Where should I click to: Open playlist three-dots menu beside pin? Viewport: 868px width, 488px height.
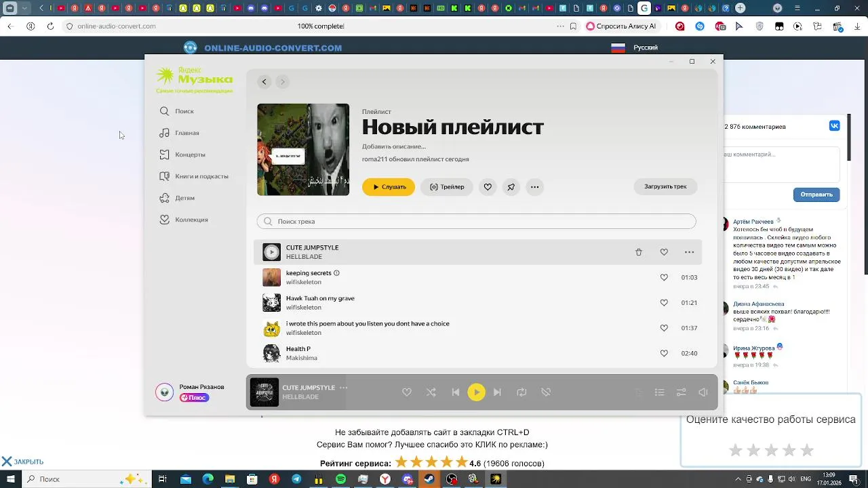tap(535, 187)
